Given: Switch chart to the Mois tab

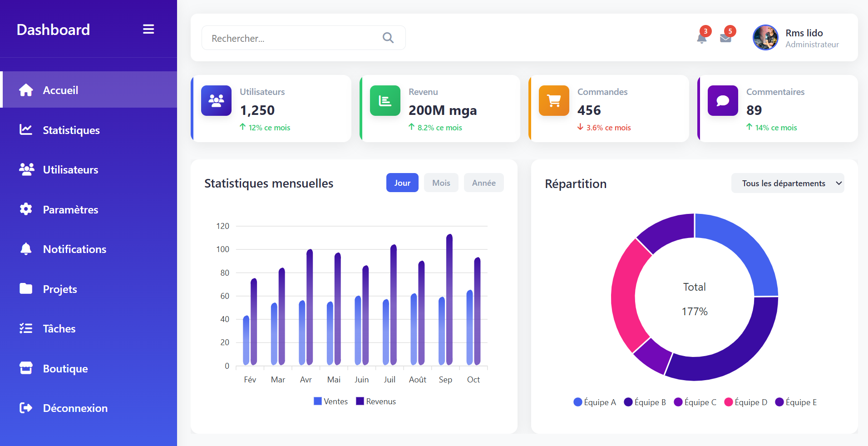Looking at the screenshot, I should (441, 183).
